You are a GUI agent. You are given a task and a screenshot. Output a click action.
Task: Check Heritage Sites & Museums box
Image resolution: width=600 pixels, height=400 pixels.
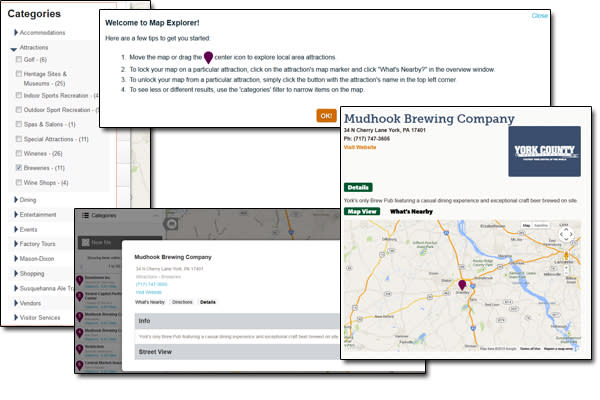(x=19, y=73)
